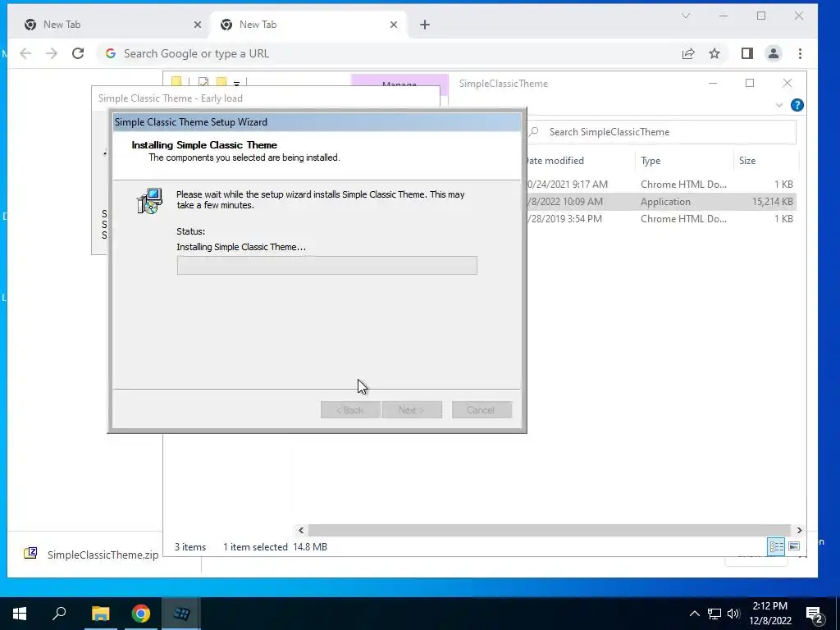Click the installation progress bar
The height and width of the screenshot is (630, 840).
pyautogui.click(x=326, y=265)
